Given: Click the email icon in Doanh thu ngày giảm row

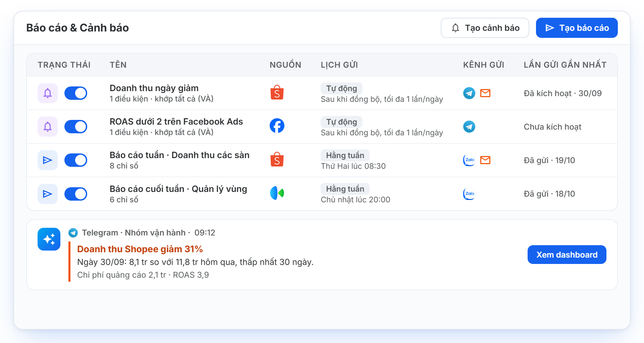Looking at the screenshot, I should pos(485,93).
